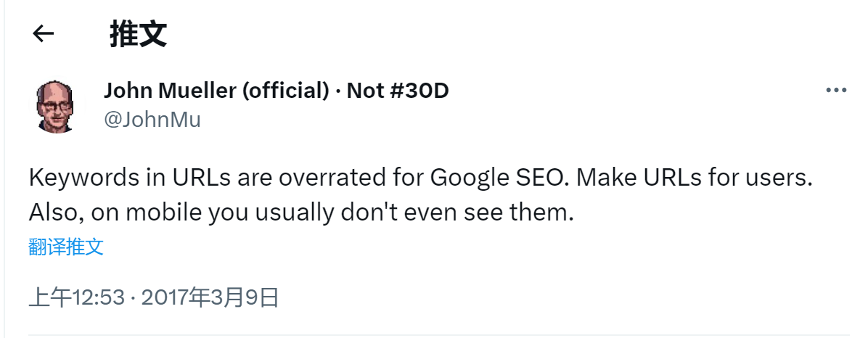Click the @JohnMu handle
The image size is (868, 338).
[x=152, y=119]
